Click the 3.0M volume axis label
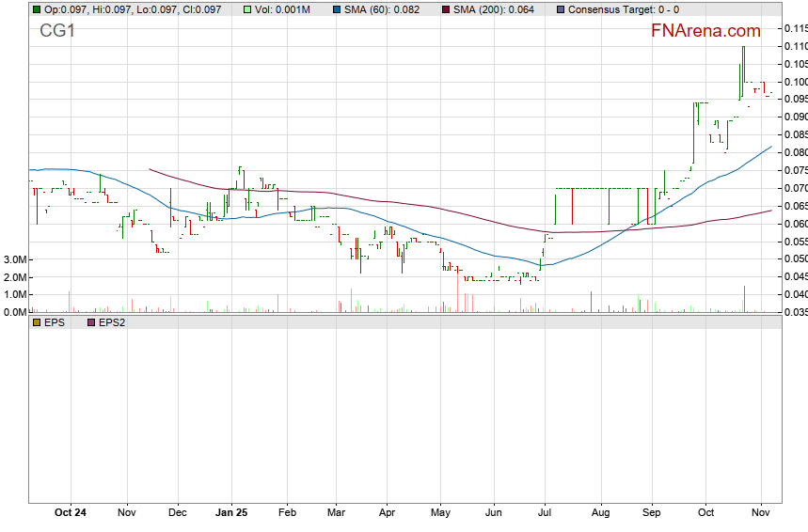The width and height of the screenshot is (808, 532). (x=14, y=259)
